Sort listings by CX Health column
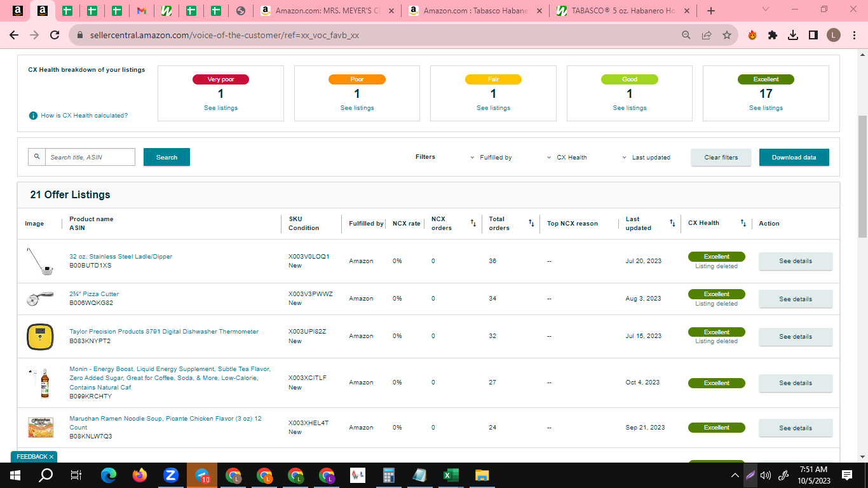Screen dimensions: 868x488 click(x=743, y=223)
